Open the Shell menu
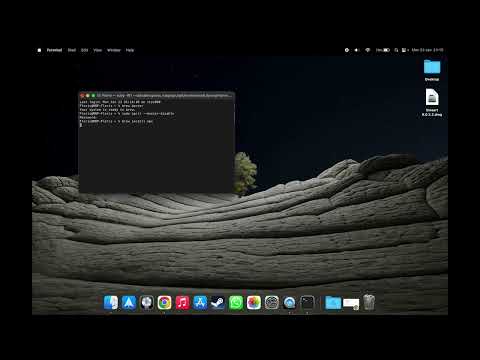 pyautogui.click(x=72, y=50)
